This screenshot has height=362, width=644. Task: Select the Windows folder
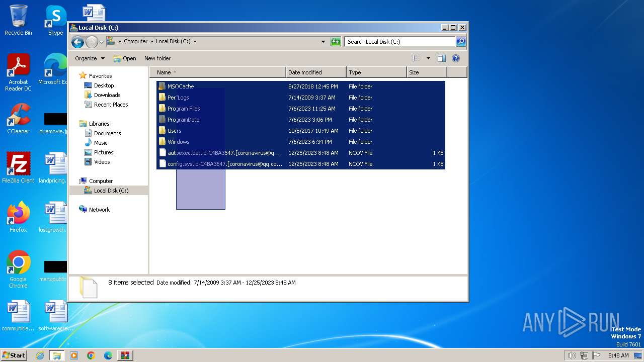coord(301,142)
